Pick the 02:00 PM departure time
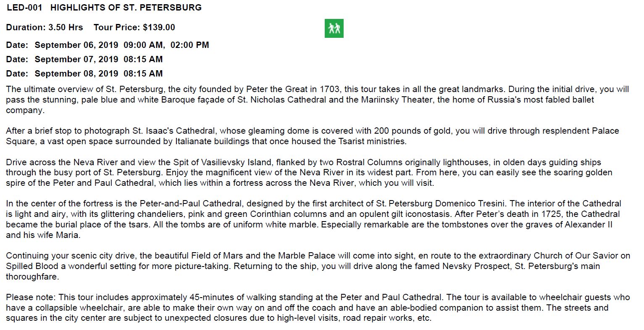 (x=189, y=45)
